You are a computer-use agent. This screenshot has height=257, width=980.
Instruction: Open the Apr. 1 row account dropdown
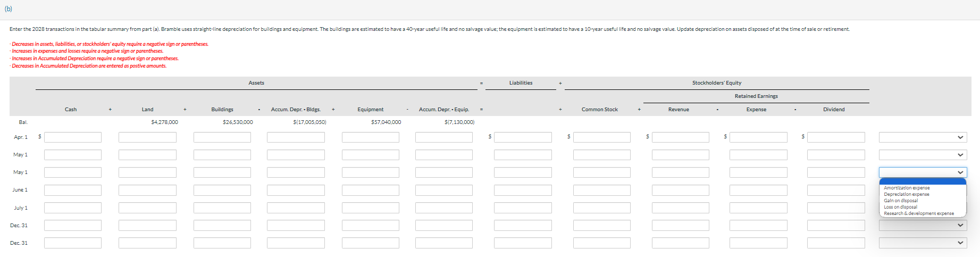click(923, 137)
